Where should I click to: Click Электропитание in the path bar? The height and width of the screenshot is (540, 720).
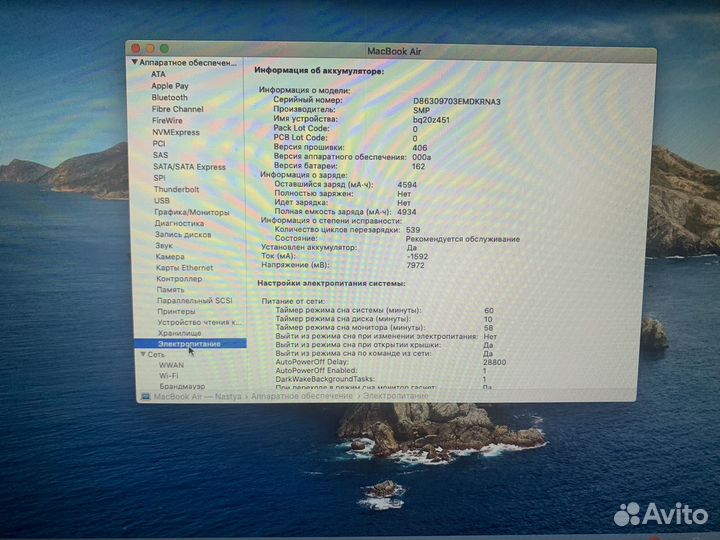395,395
